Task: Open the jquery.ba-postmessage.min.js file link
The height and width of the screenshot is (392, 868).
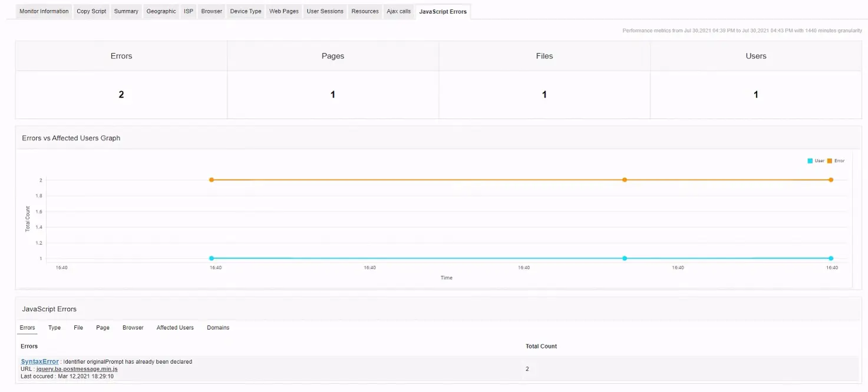Action: click(77, 368)
